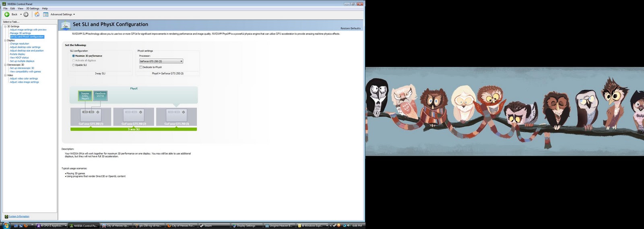Open Adjust desktop size and position
Image resolution: width=644 pixels, height=229 pixels.
27,51
